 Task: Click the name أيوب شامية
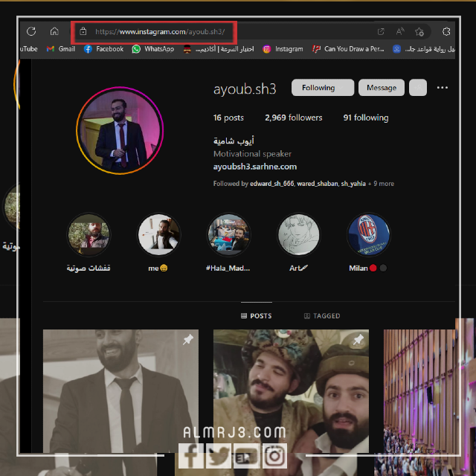pyautogui.click(x=234, y=141)
